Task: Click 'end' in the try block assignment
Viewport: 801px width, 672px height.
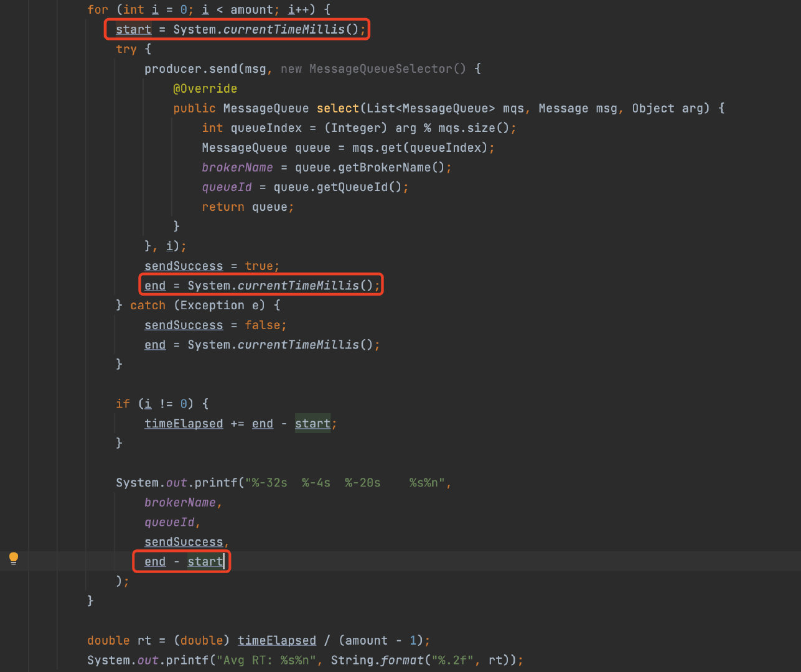Action: click(x=155, y=286)
